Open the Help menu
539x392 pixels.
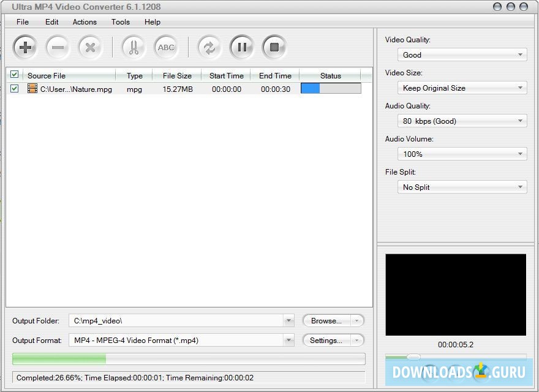coord(153,21)
